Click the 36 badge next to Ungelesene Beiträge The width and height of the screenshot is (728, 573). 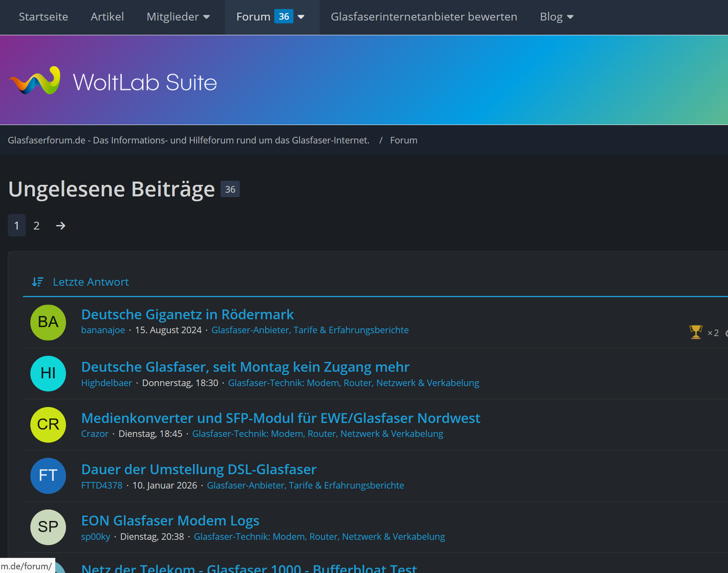pyautogui.click(x=230, y=189)
